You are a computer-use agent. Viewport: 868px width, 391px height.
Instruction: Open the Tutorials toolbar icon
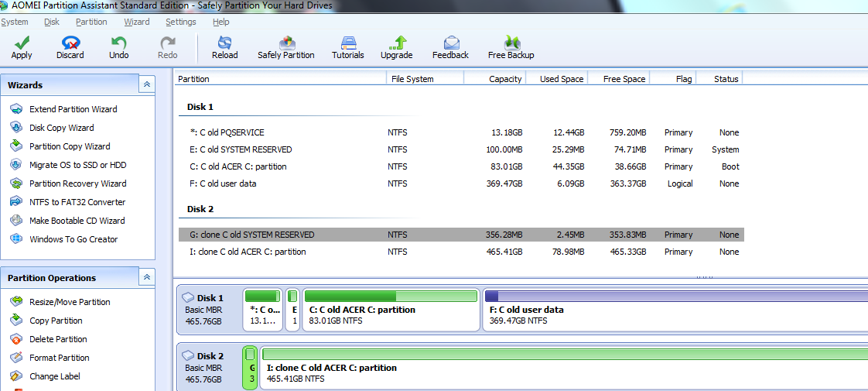click(348, 43)
